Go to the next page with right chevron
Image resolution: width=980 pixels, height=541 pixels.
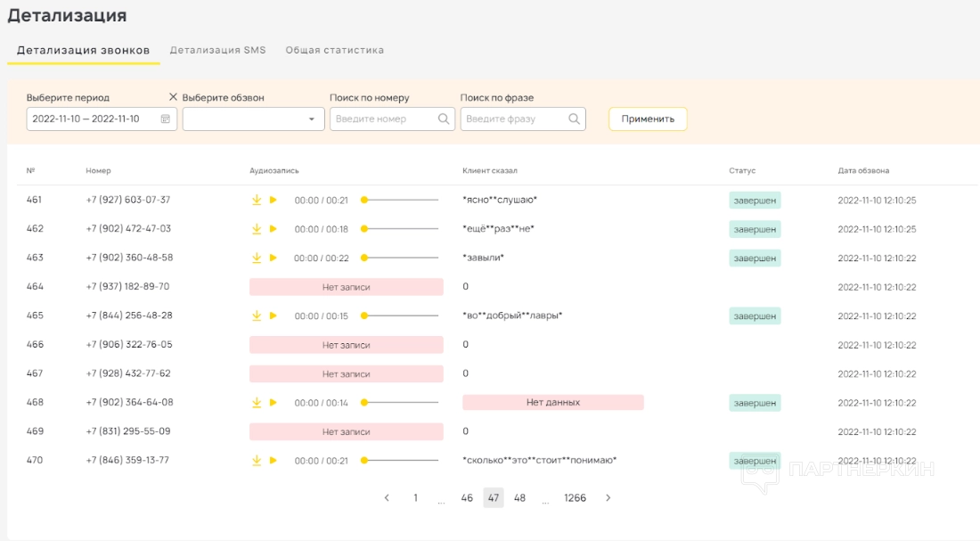(x=608, y=498)
